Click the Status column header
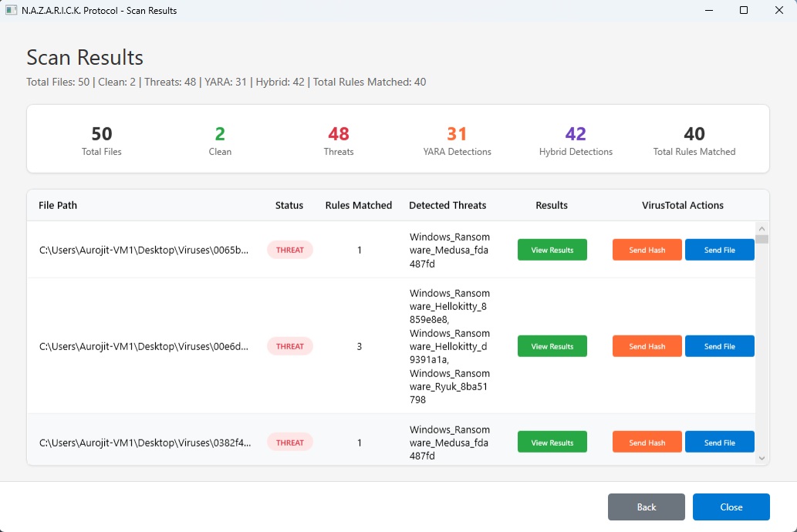The height and width of the screenshot is (532, 797). [x=289, y=205]
